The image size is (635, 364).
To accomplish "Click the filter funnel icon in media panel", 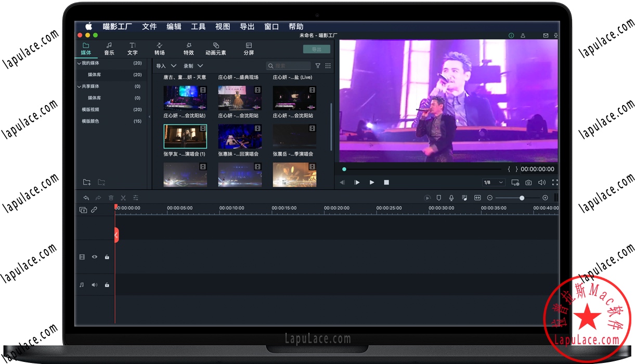I will pyautogui.click(x=318, y=66).
